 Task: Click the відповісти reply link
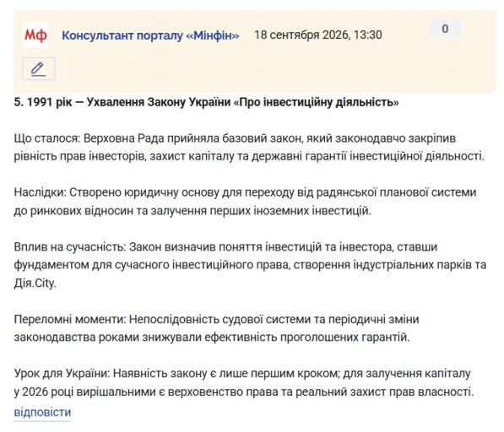tap(42, 412)
